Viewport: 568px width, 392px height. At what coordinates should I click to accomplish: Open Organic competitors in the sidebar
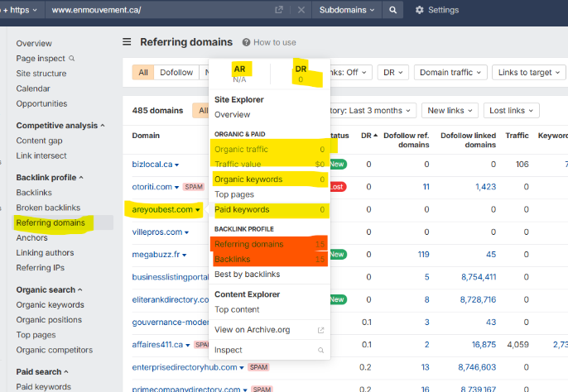55,350
